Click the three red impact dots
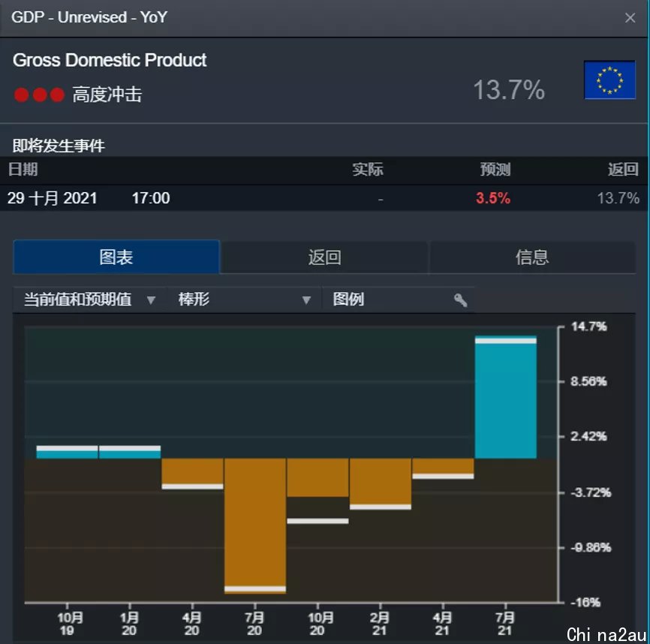Screen dimensions: 650x644 tap(39, 95)
